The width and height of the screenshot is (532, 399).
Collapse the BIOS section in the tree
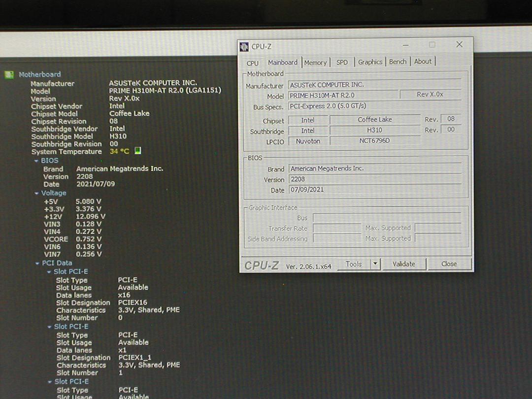[36, 161]
